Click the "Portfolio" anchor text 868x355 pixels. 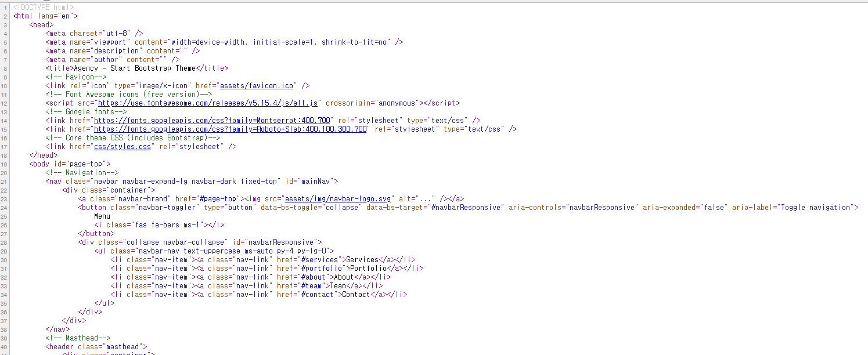[369, 269]
